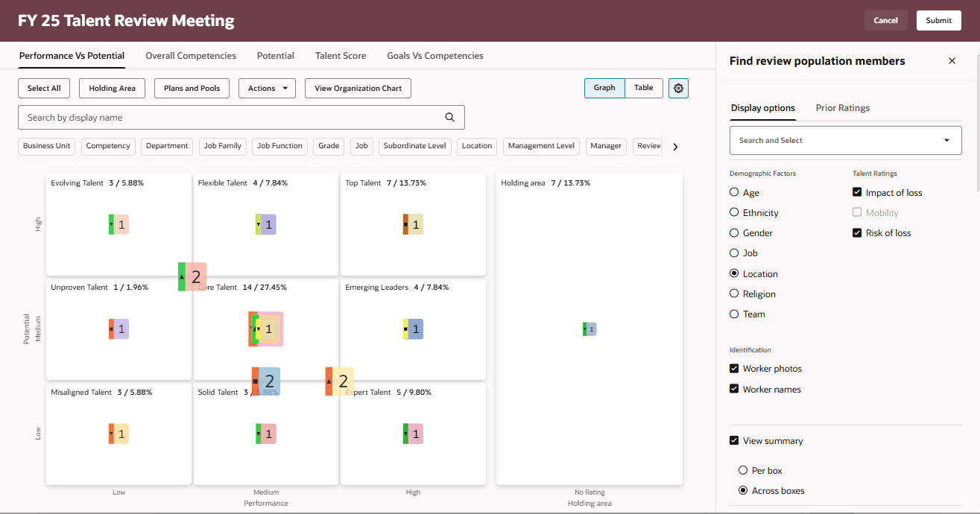Expand hidden filter chips via right chevron
The width and height of the screenshot is (980, 514).
coord(674,147)
